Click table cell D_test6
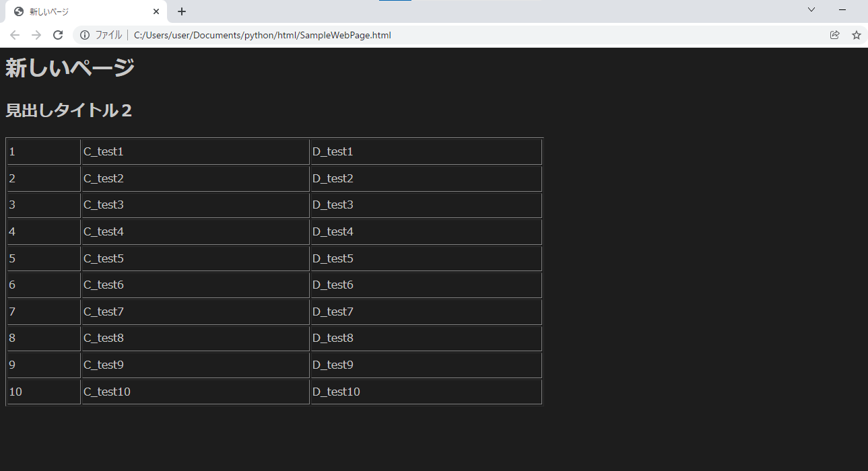868x471 pixels. pos(426,285)
